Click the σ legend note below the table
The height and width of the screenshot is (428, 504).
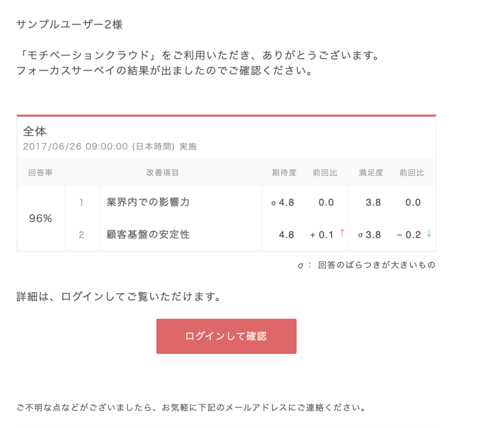coord(367,264)
